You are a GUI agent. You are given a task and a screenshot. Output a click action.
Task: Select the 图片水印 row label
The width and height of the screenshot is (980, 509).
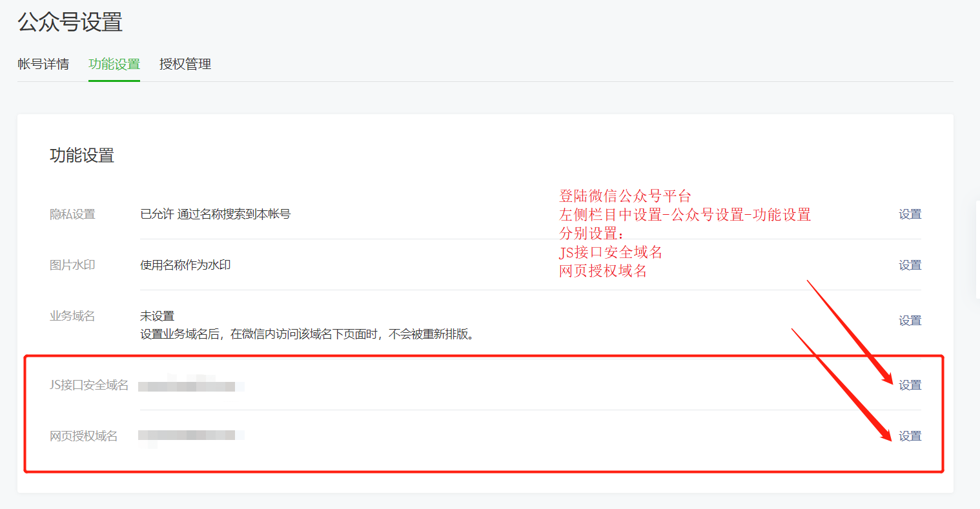click(72, 264)
